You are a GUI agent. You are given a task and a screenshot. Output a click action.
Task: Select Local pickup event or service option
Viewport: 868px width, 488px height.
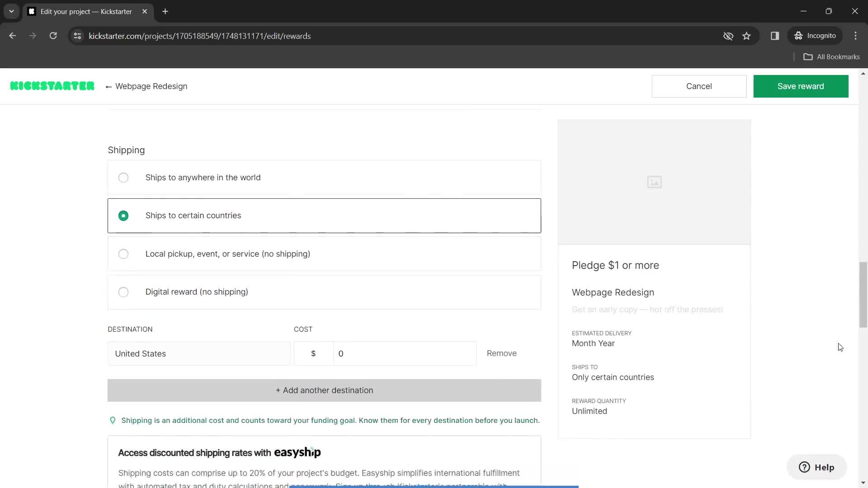point(123,253)
